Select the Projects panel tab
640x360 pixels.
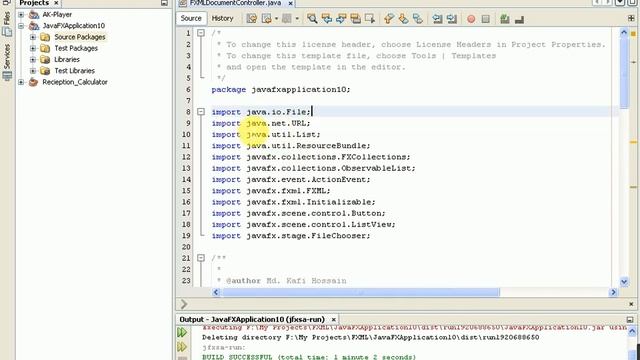click(x=34, y=3)
